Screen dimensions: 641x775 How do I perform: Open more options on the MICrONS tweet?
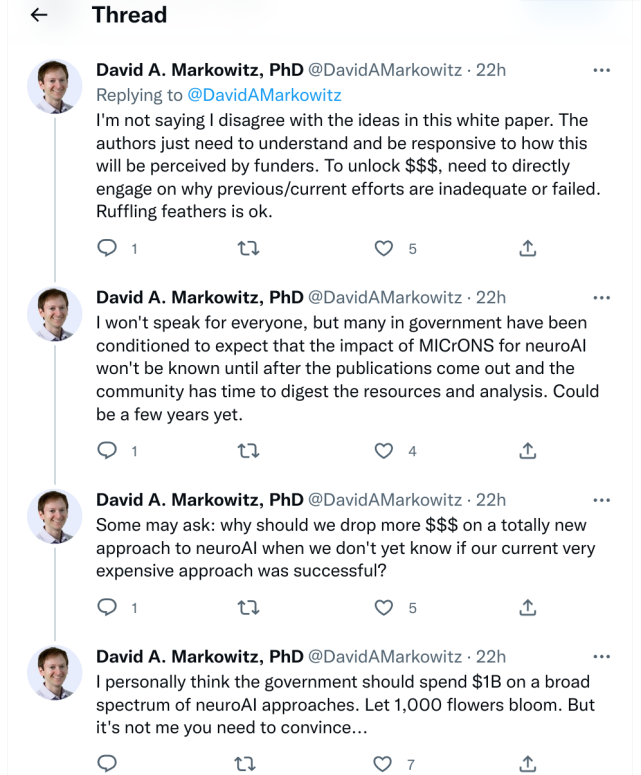[602, 297]
